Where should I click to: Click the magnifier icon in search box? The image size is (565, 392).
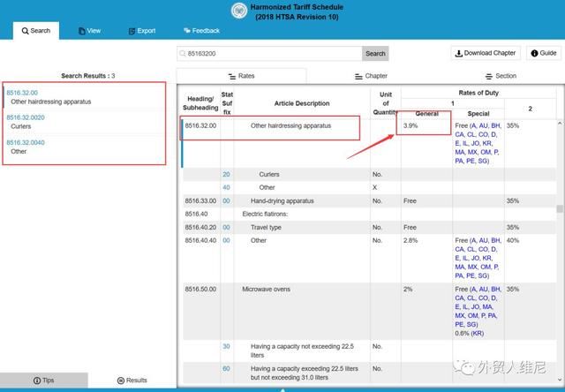coord(183,54)
